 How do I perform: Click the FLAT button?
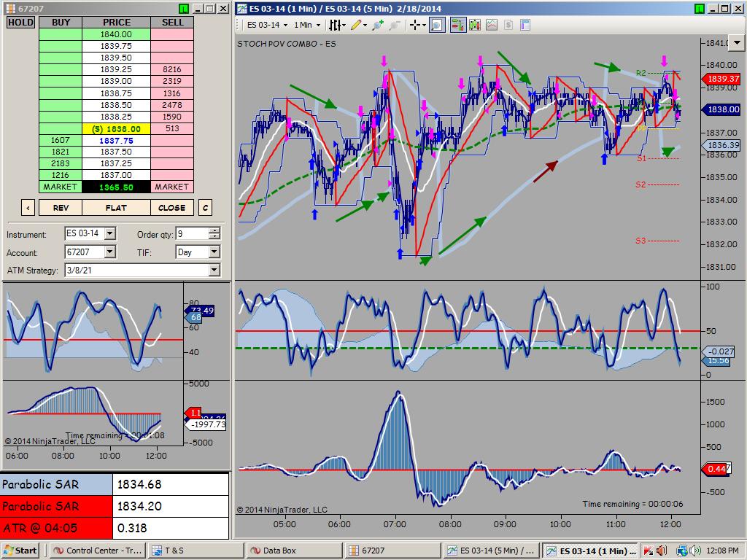[116, 208]
